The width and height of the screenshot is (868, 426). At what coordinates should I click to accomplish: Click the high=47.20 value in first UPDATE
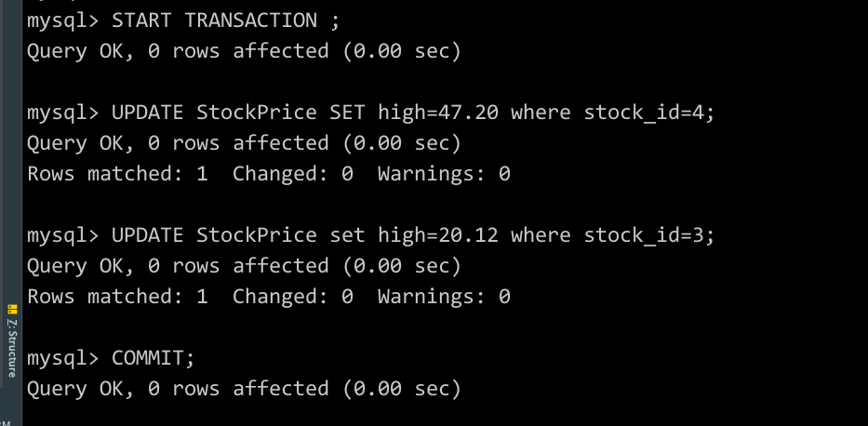[x=438, y=113]
